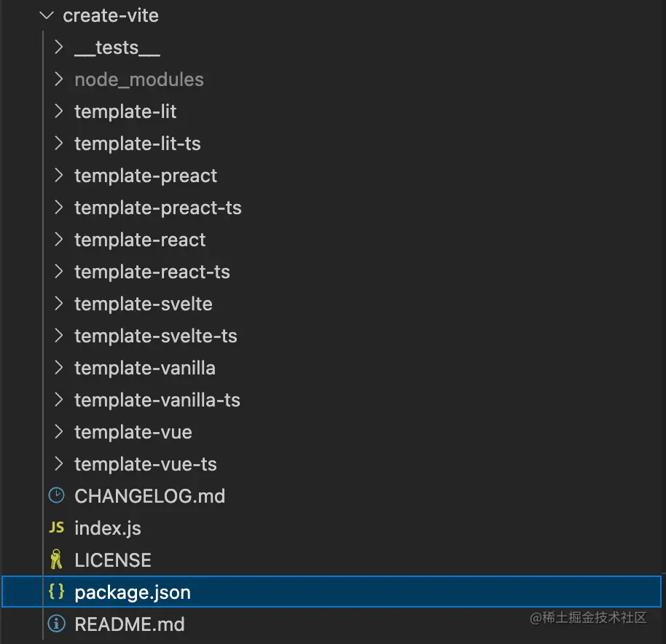Image resolution: width=666 pixels, height=644 pixels.
Task: Select the highlighted package.json entry
Action: click(x=132, y=592)
